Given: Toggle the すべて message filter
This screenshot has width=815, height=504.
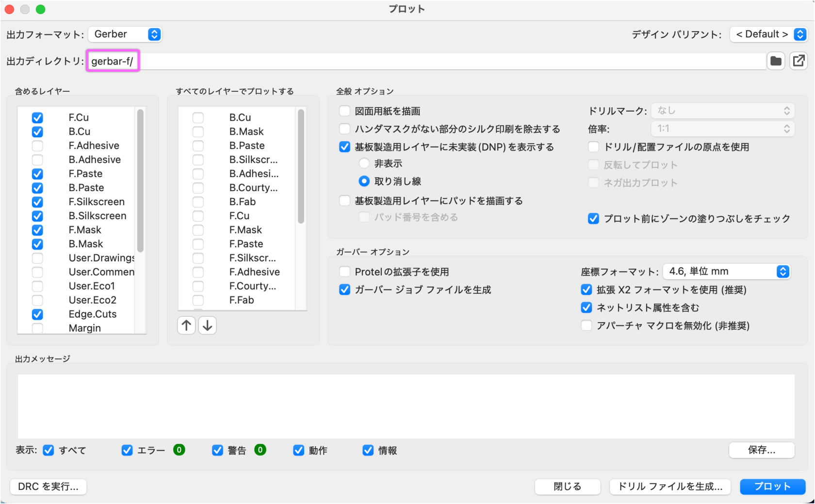Looking at the screenshot, I should (x=49, y=451).
